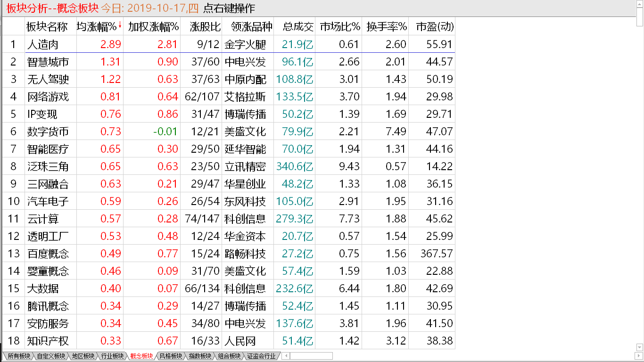The width and height of the screenshot is (644, 362).
Task: Click the horizontal scrollbar thumb
Action: coord(311,356)
